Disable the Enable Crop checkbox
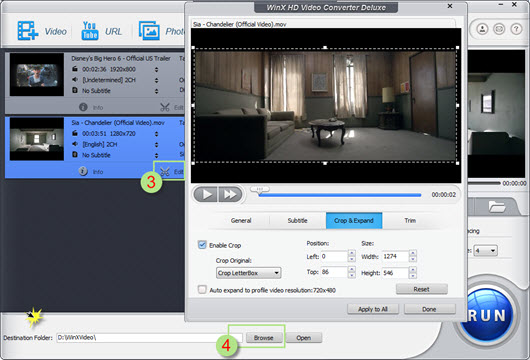530x360 pixels. pyautogui.click(x=202, y=245)
